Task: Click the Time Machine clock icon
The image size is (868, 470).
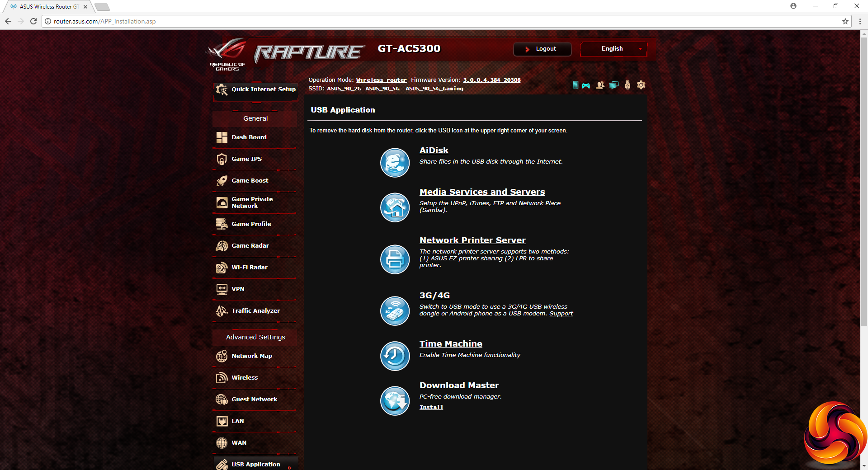Action: coord(395,356)
